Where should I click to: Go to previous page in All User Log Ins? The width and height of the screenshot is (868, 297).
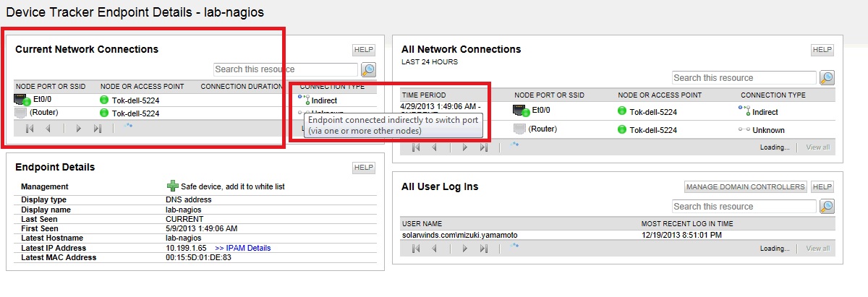[434, 248]
